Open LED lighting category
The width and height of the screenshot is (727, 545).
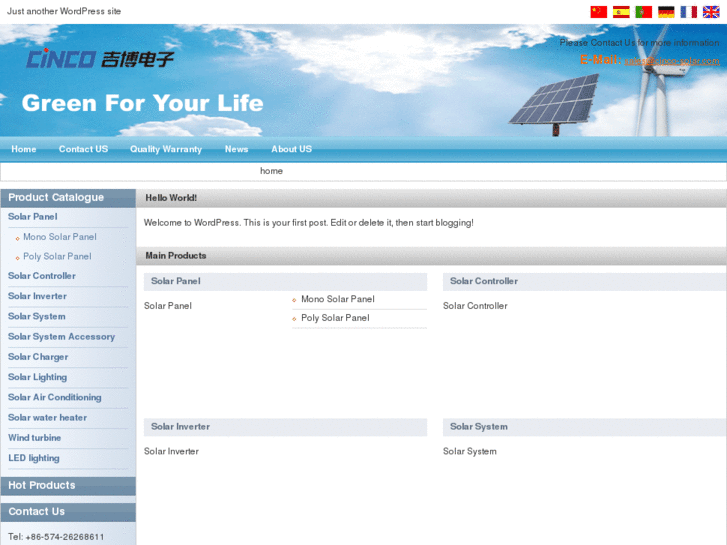point(34,458)
